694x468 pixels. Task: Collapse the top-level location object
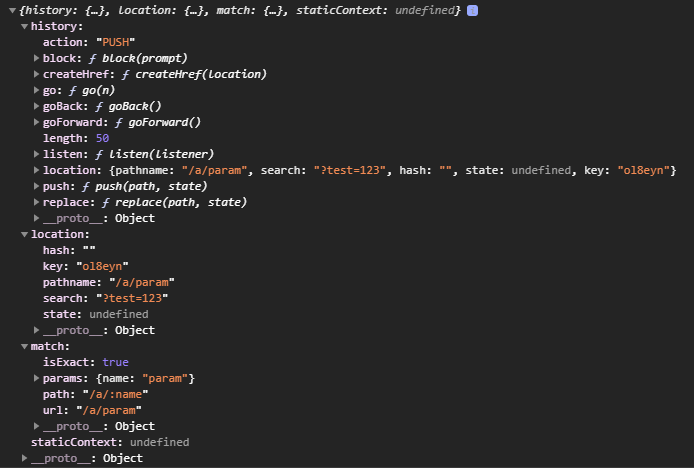point(24,234)
